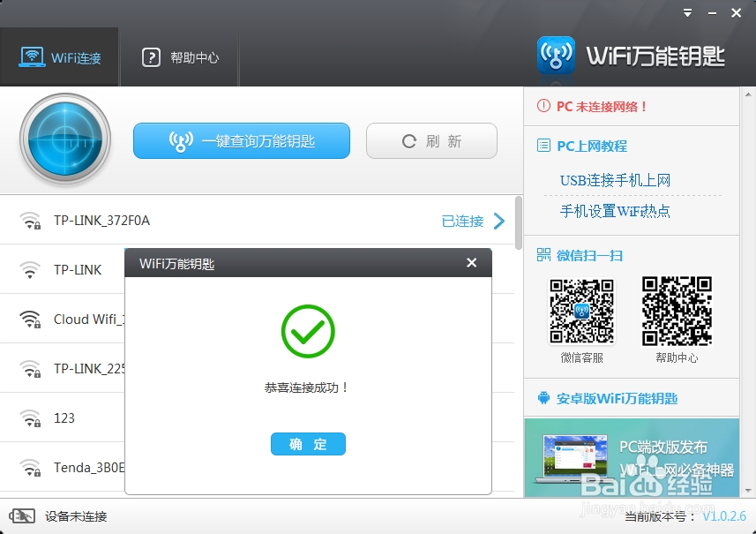Click the 刷新 button
Screen dimensions: 756x534
tap(431, 141)
